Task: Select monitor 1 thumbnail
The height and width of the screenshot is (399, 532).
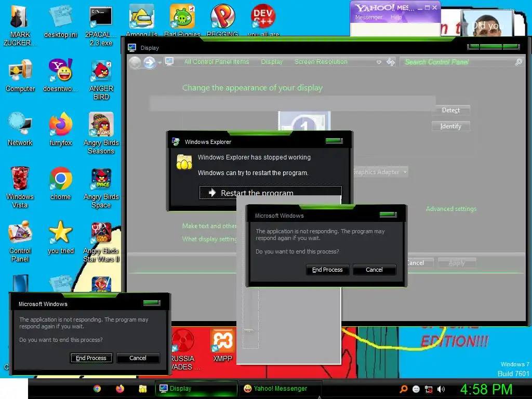Action: pyautogui.click(x=304, y=121)
